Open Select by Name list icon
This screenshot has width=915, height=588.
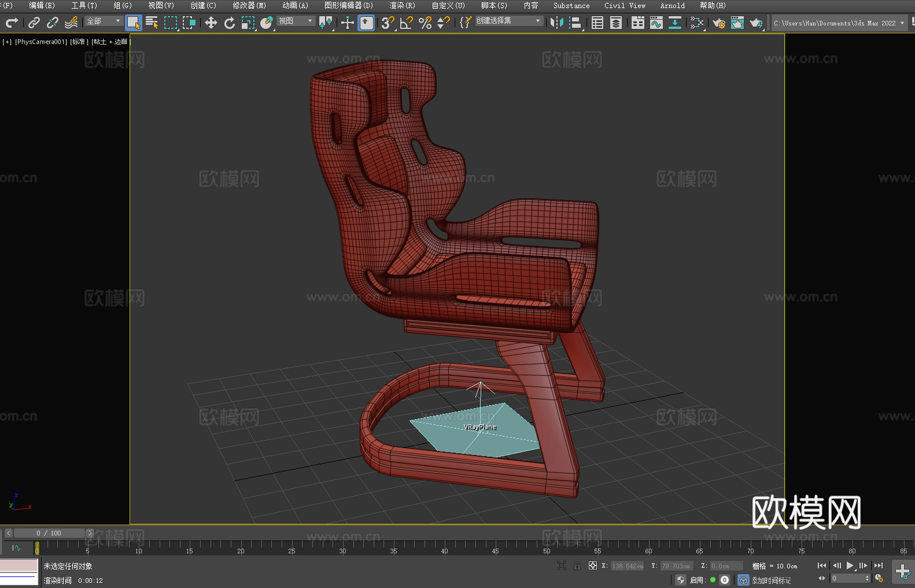click(x=152, y=23)
